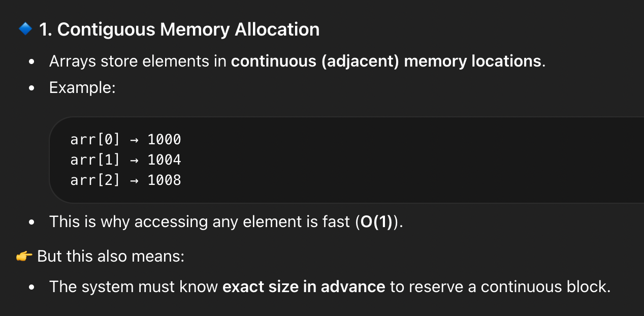The width and height of the screenshot is (644, 316).
Task: Click the bold 'O(1)' text
Action: click(376, 222)
